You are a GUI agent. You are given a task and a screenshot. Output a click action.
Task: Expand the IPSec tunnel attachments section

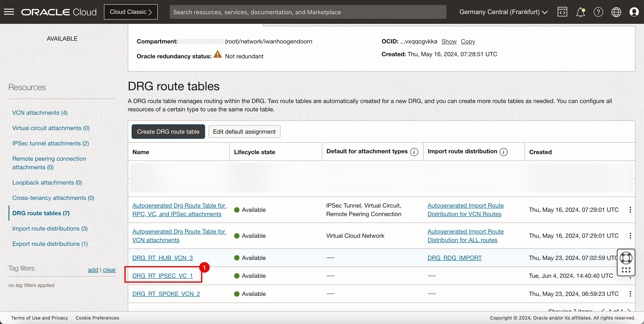coord(50,143)
